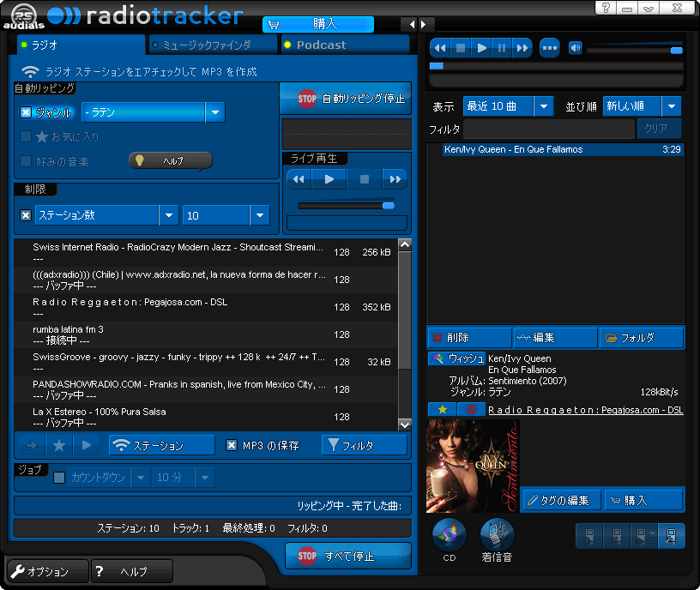Click the three-dots player options icon
Image resolution: width=700 pixels, height=590 pixels.
(x=550, y=48)
